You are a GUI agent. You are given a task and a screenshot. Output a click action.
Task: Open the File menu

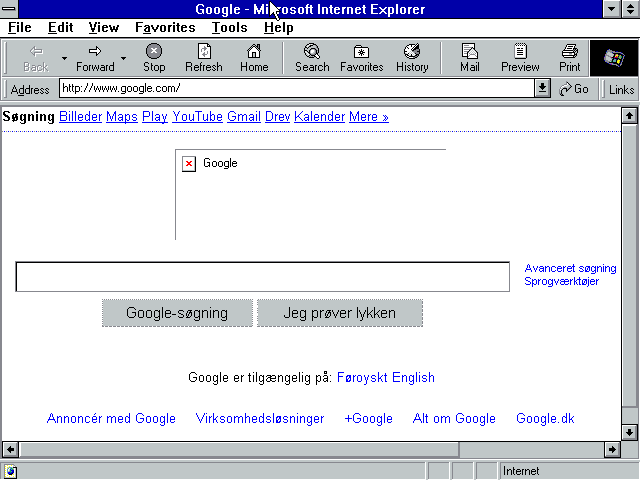pyautogui.click(x=20, y=27)
